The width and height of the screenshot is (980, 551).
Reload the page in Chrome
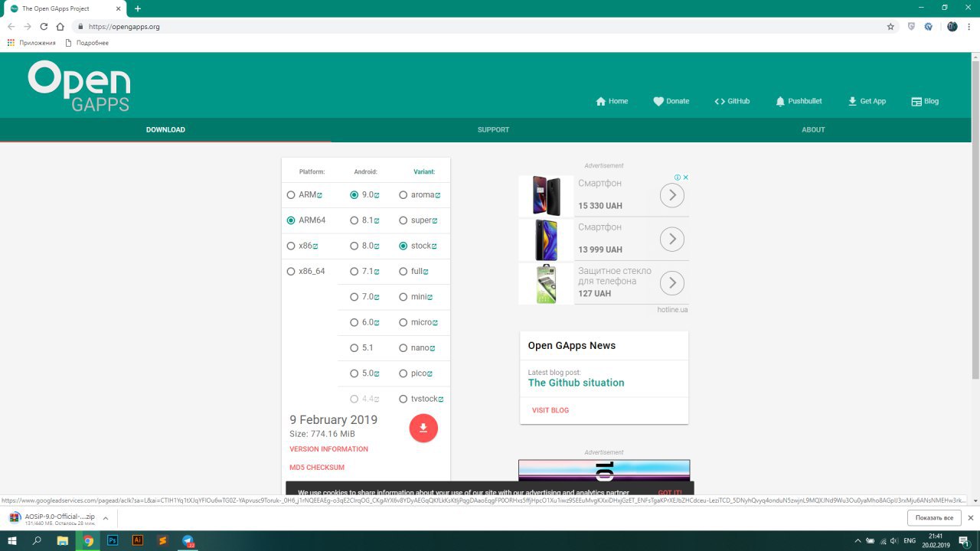[x=44, y=26]
